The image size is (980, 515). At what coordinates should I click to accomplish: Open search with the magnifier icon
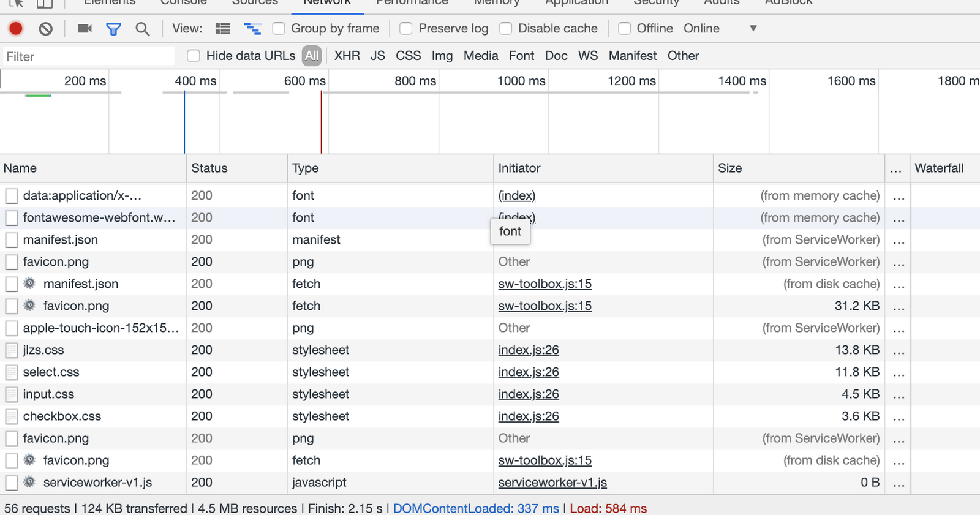(143, 29)
